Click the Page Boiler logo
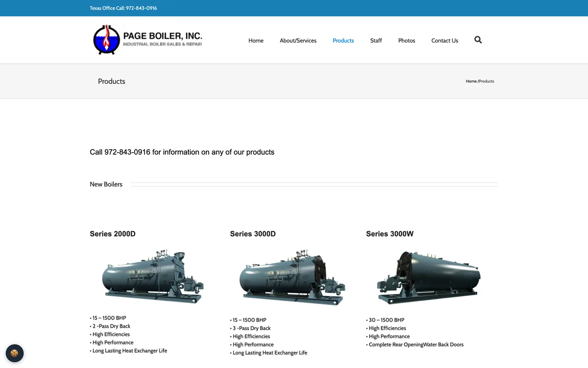Image resolution: width=588 pixels, height=368 pixels. click(x=148, y=40)
